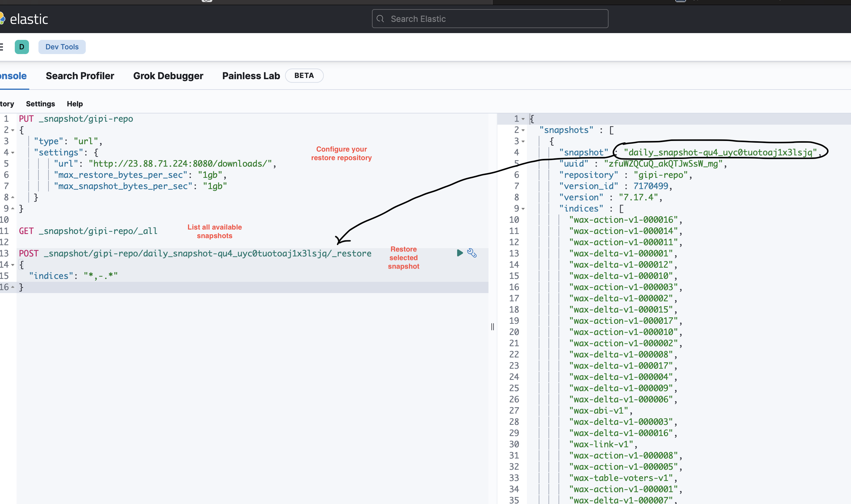Collapse the settings block at line 4

pyautogui.click(x=13, y=152)
